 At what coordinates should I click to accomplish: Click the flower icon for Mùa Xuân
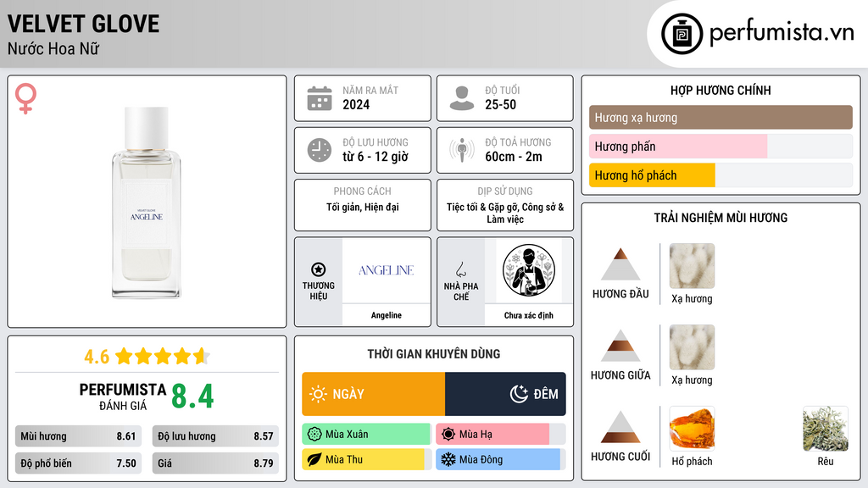(x=314, y=435)
